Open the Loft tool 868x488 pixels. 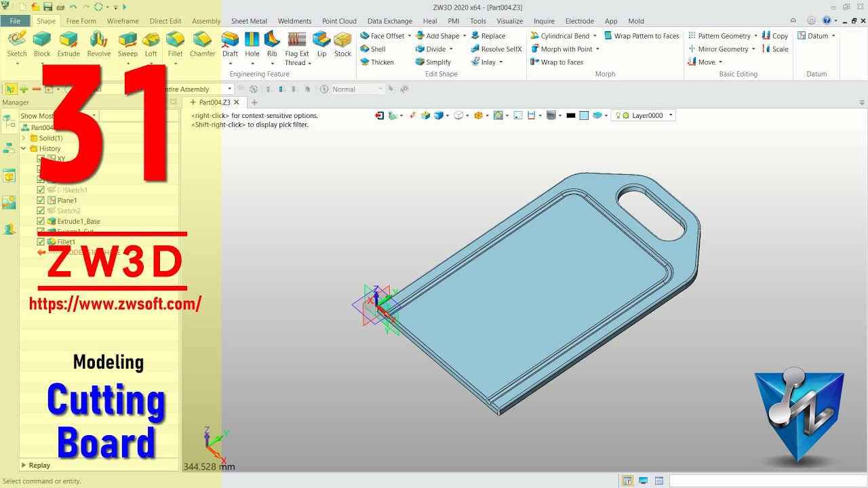coord(151,44)
